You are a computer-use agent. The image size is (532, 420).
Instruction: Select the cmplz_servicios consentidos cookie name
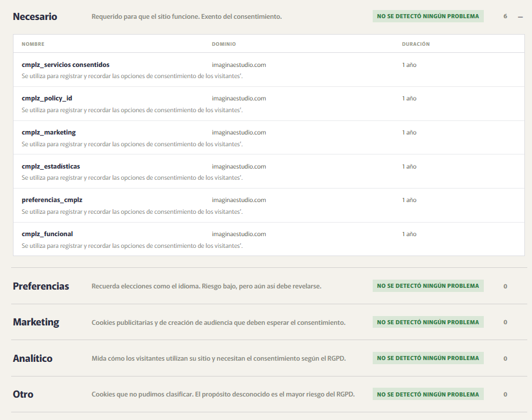(65, 65)
